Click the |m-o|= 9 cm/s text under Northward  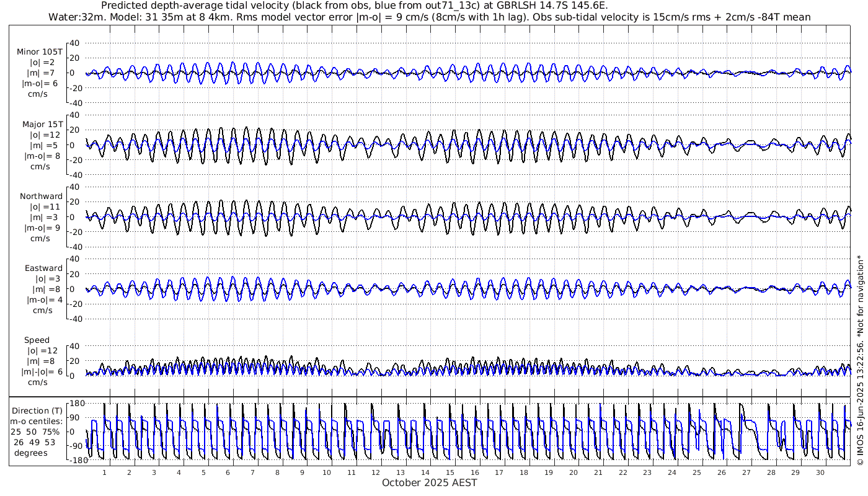click(42, 228)
